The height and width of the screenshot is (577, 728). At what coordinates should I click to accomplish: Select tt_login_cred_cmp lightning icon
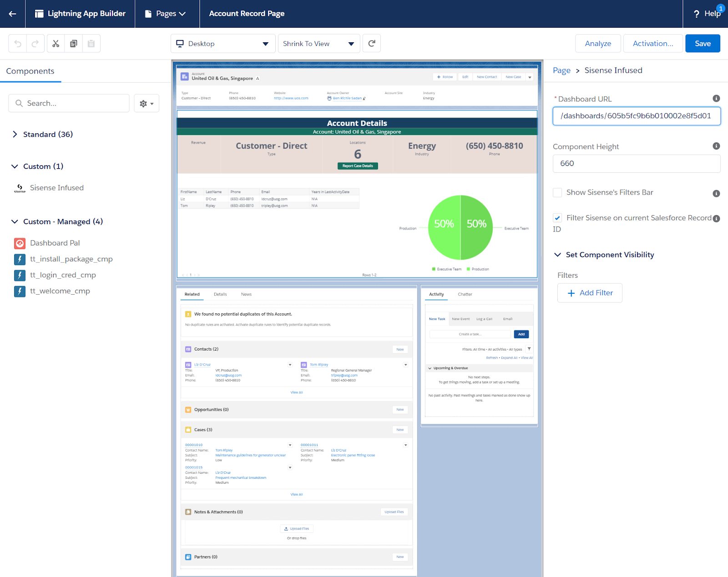click(x=20, y=275)
